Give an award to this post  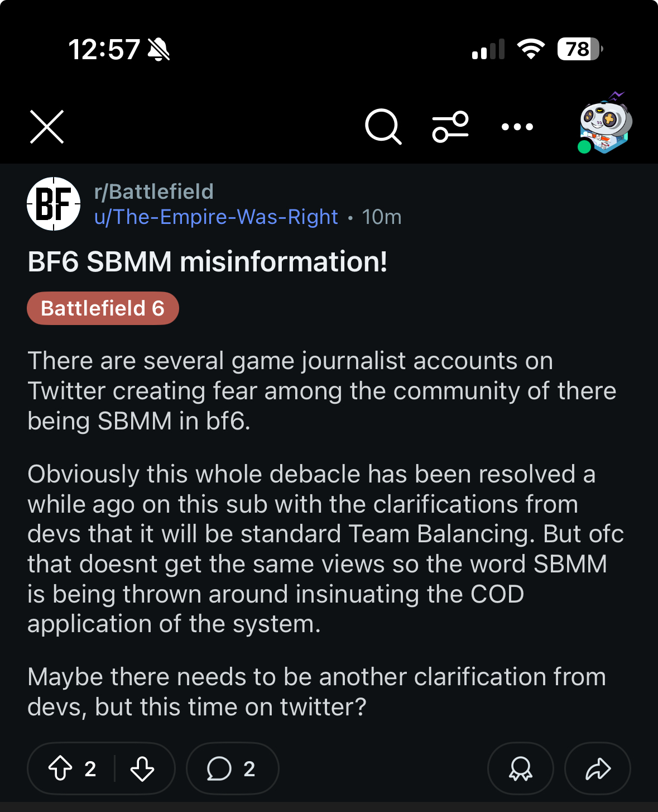(520, 768)
